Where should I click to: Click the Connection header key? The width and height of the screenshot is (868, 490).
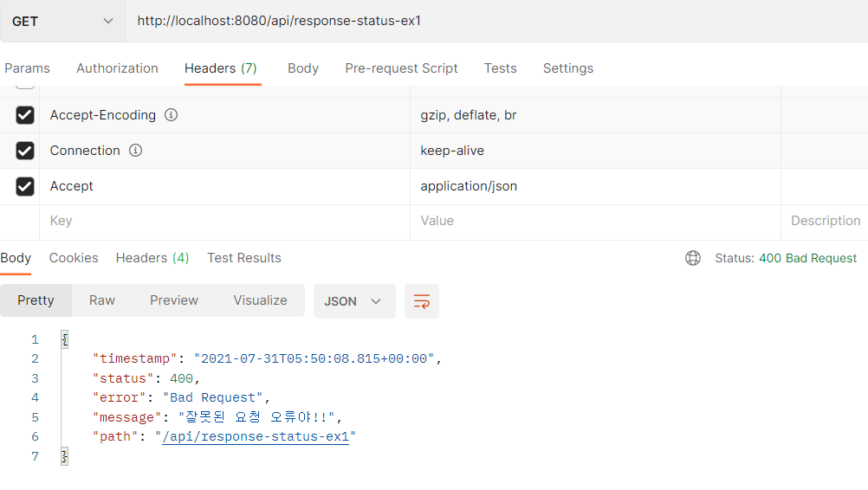coord(85,151)
